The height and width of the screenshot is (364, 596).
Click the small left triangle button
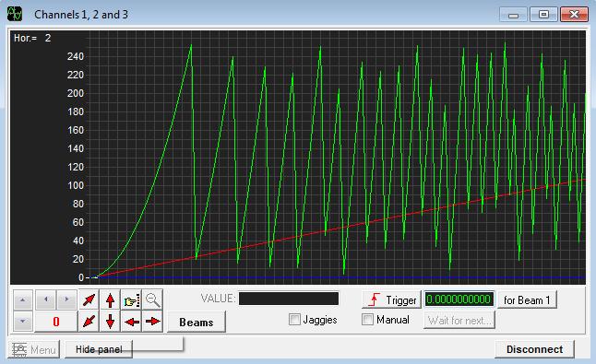click(46, 299)
